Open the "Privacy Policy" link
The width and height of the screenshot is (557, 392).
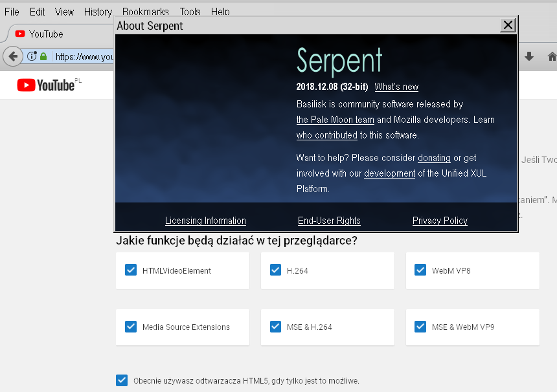(x=440, y=221)
